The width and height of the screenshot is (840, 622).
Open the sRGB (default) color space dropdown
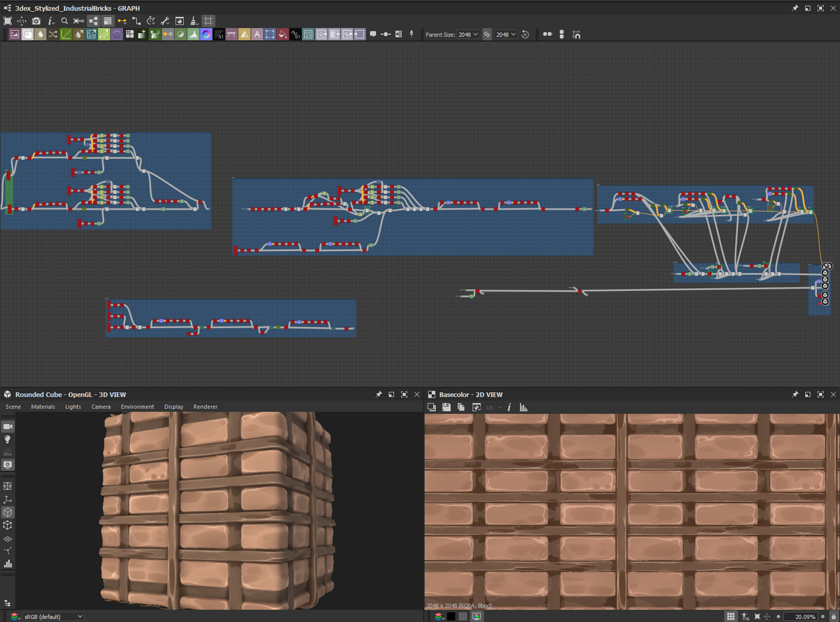coord(53,617)
